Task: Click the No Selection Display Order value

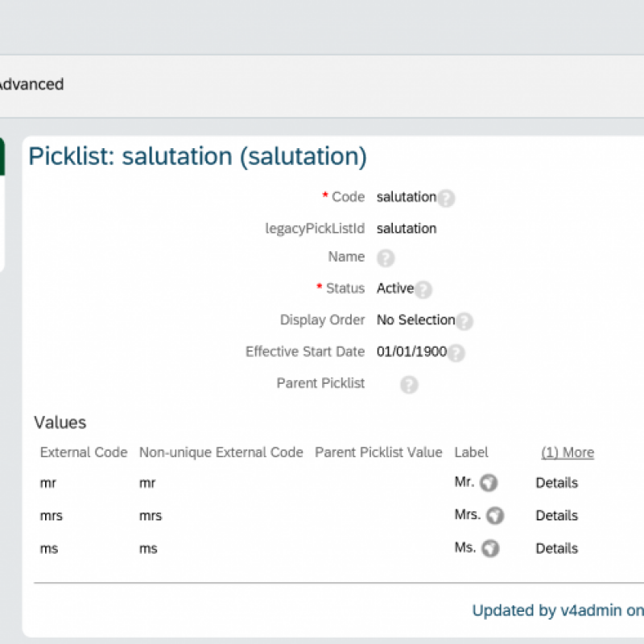Action: pos(415,320)
